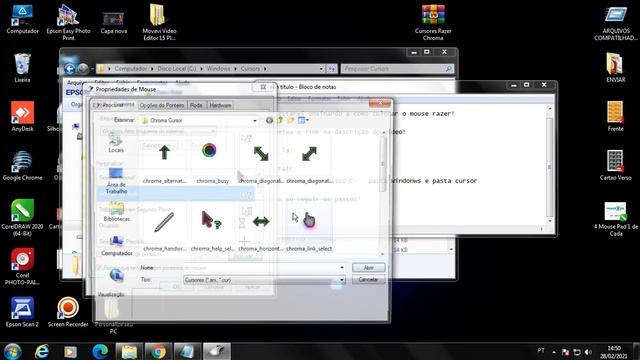640x360 pixels.
Task: Click the Pesquisar Cursors search field
Action: (x=397, y=69)
